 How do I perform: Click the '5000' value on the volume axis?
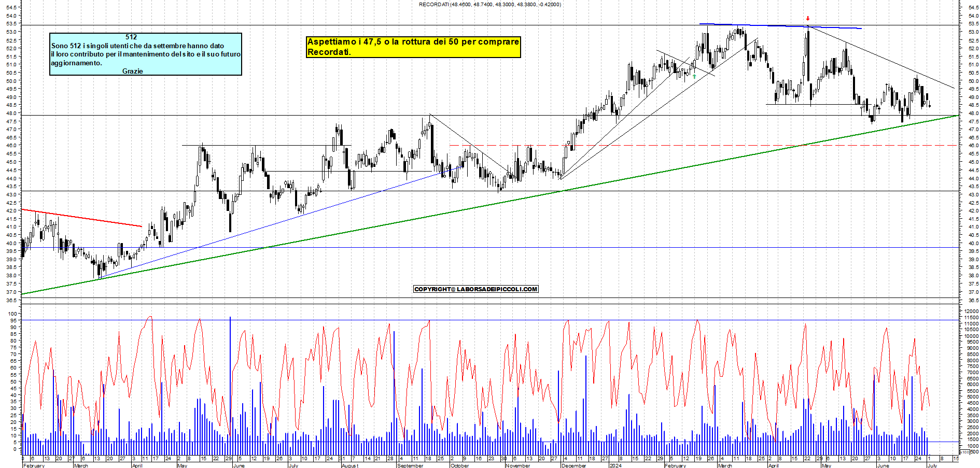click(973, 397)
